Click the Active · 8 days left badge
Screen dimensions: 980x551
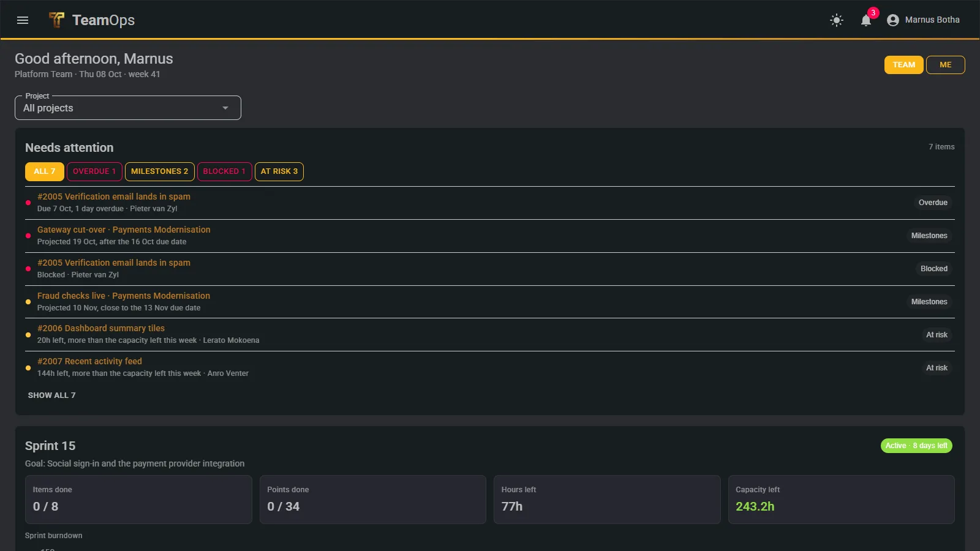916,446
